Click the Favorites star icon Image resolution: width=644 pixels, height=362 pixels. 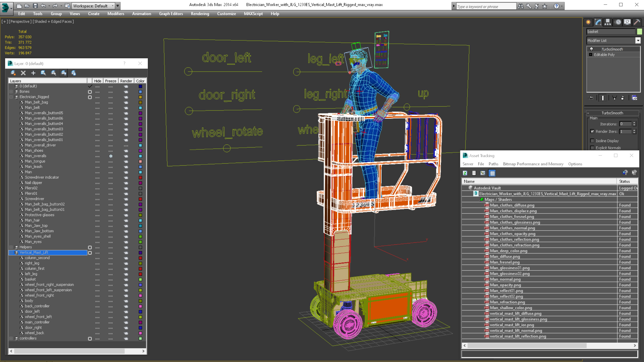545,6
